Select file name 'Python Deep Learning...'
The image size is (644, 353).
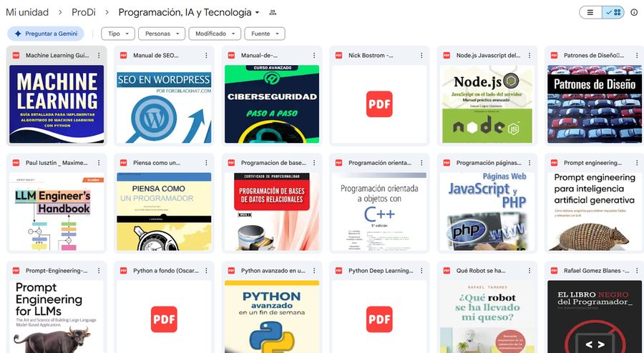point(381,271)
